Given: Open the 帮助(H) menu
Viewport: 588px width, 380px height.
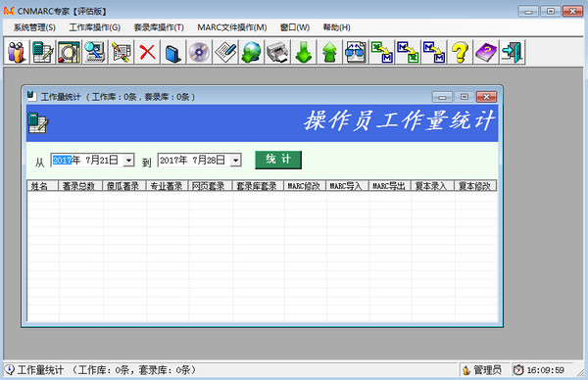Looking at the screenshot, I should [x=336, y=27].
